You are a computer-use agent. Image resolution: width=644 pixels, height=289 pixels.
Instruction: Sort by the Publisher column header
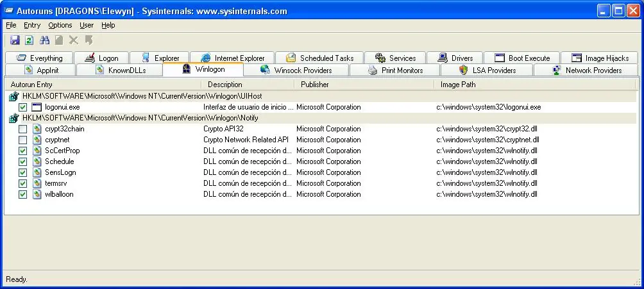coord(364,85)
